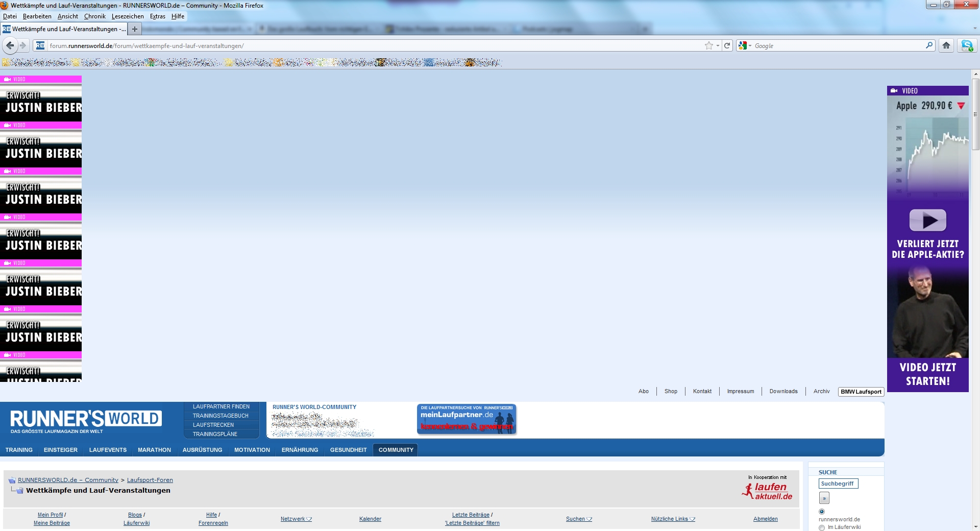The height and width of the screenshot is (531, 980).
Task: Bookmark this page with the star icon
Action: [x=708, y=45]
